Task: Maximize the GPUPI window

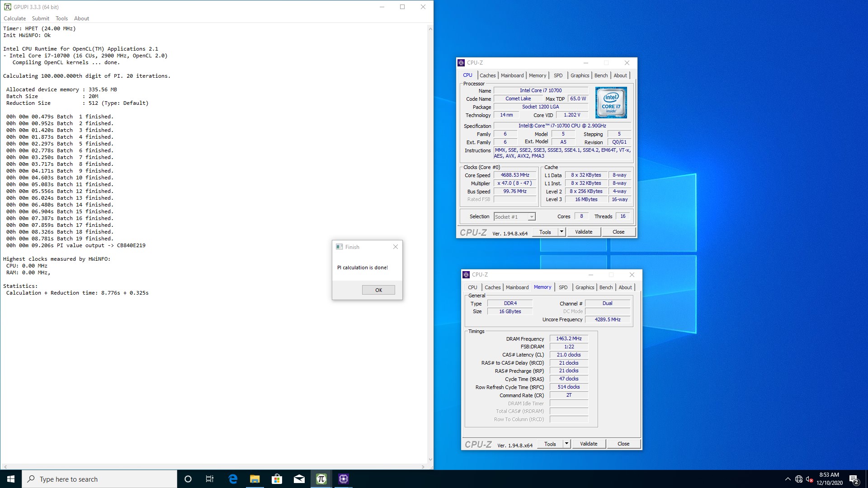Action: click(402, 7)
